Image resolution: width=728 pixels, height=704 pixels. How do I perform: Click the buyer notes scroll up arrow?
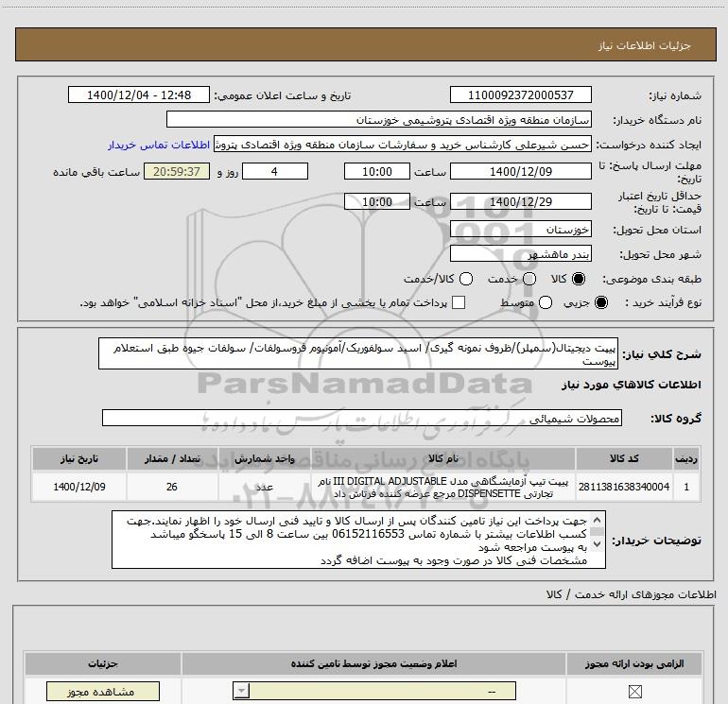[x=598, y=520]
